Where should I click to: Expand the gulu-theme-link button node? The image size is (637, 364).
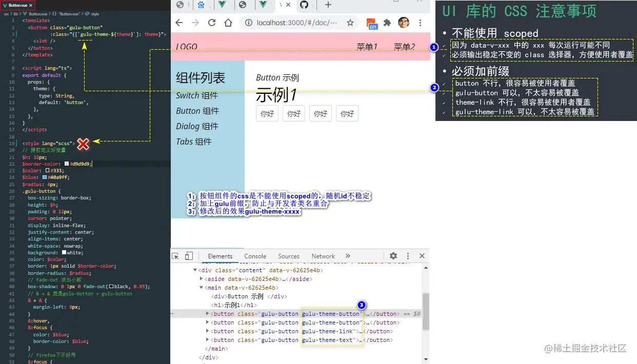[207, 331]
